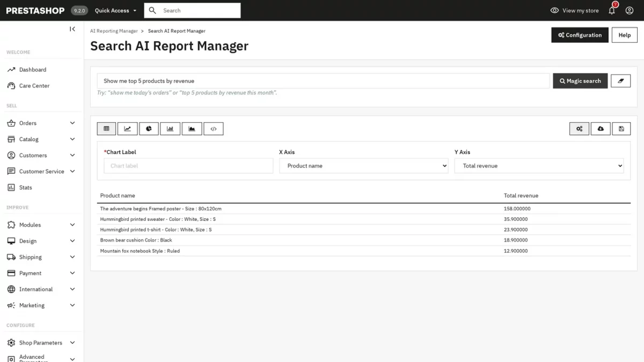
Task: Click the eye icon beside View my store
Action: pyautogui.click(x=554, y=10)
